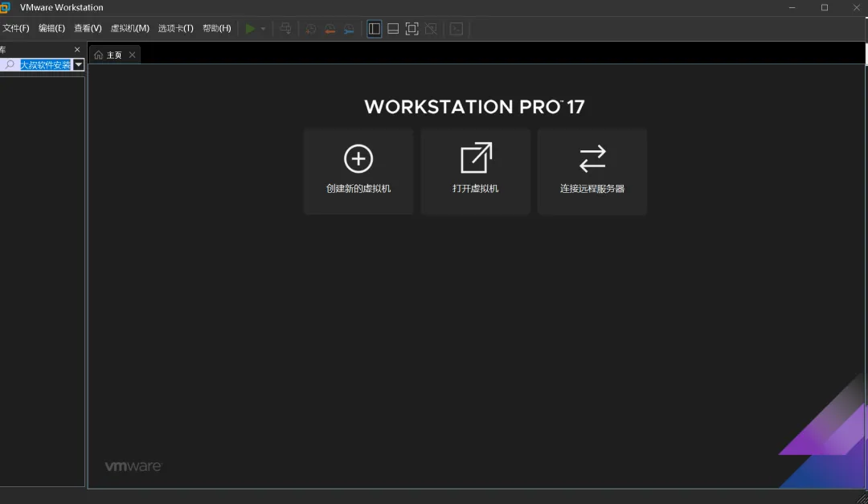Screen dimensions: 868x504
Task: Close the 主页 tab
Action: pos(133,55)
